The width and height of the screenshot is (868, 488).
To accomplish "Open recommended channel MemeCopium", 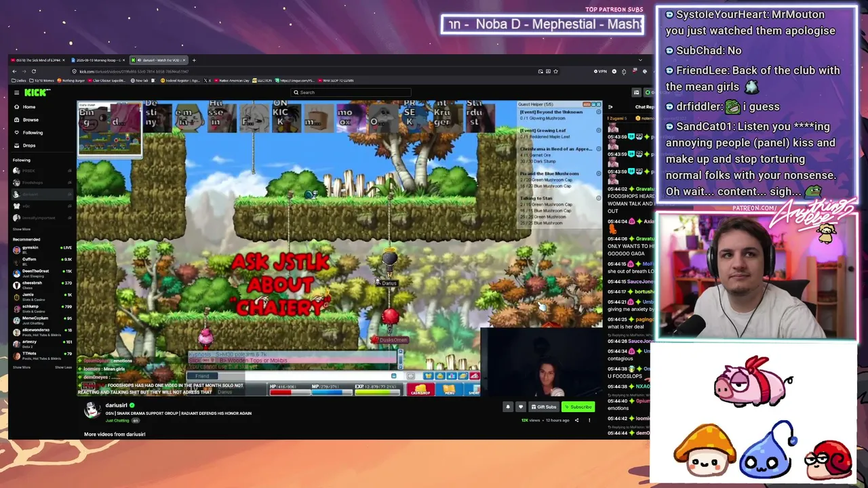I will click(42, 319).
